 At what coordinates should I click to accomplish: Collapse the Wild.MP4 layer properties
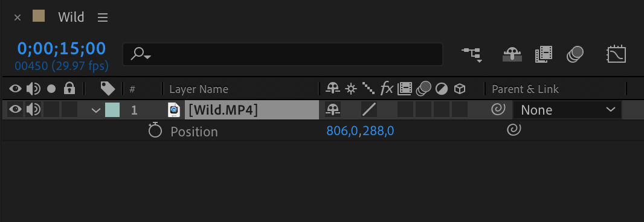coord(95,110)
